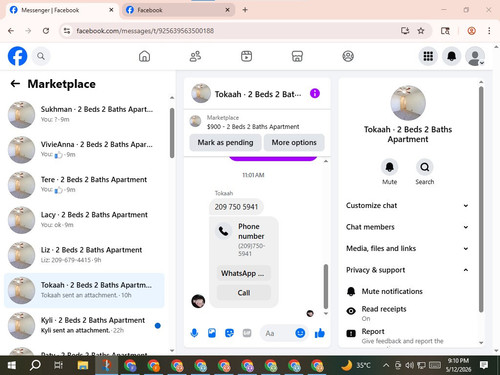Click Report conversation option
The image size is (500, 375).
(407, 336)
